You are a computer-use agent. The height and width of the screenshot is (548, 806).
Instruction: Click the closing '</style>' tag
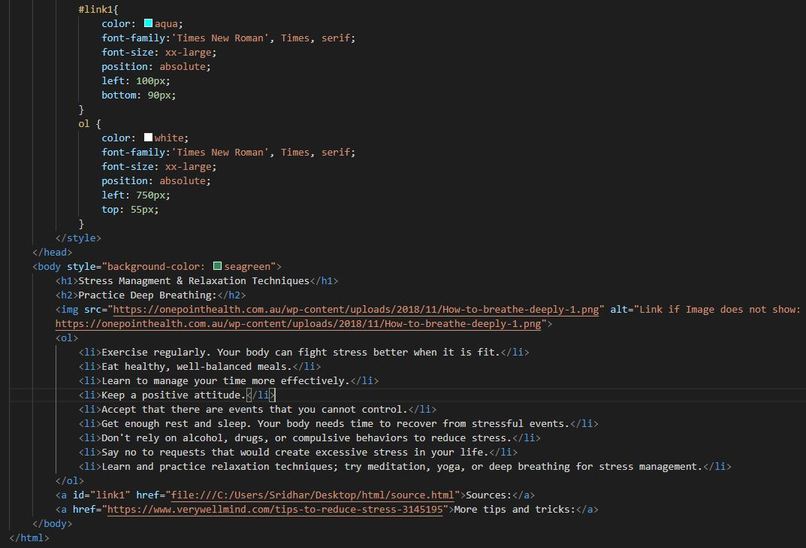point(78,238)
